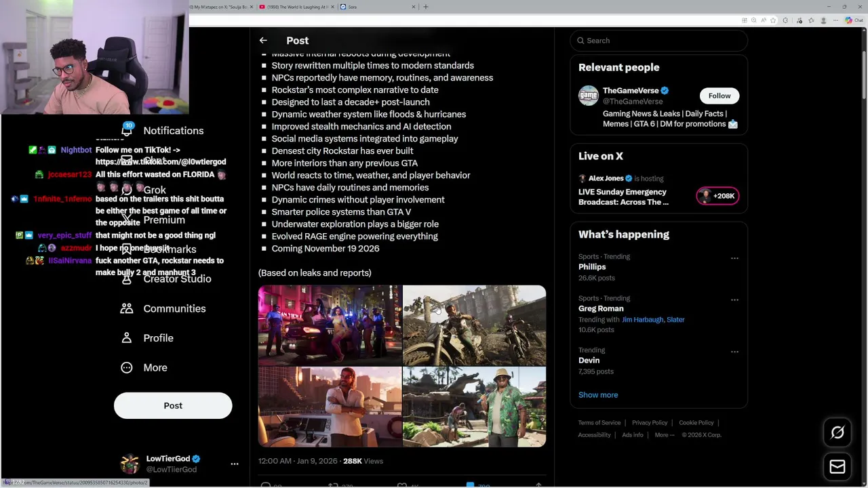Open options dots for Devin trend
Screen dimensions: 868x488
734,352
